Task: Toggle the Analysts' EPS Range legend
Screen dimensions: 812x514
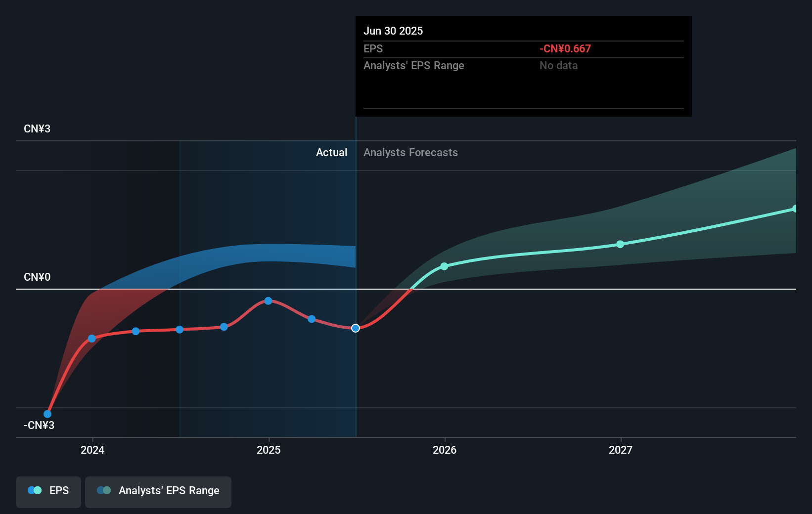Action: [158, 492]
